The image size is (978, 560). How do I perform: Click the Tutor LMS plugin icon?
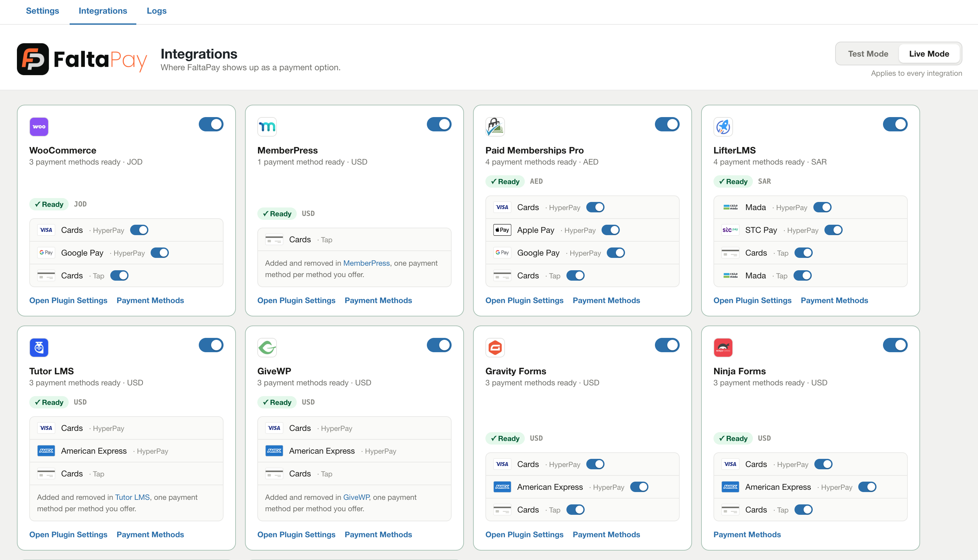(x=39, y=347)
